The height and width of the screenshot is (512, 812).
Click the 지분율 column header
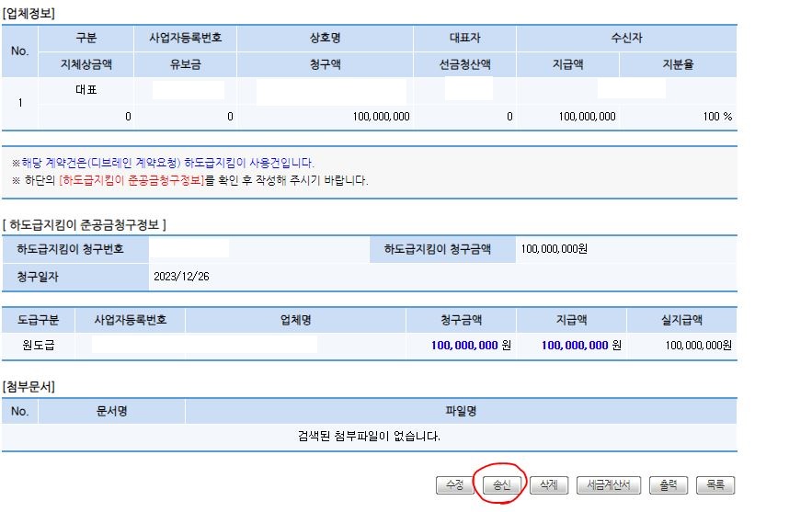click(678, 64)
